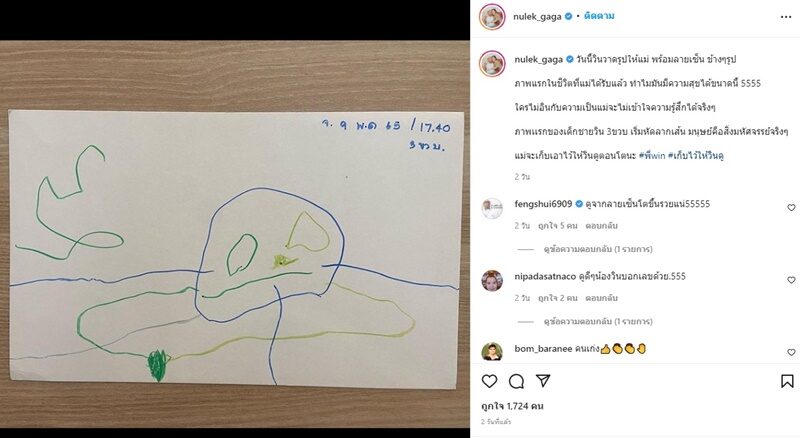
Task: Like the bom_baranee comment heart
Action: click(791, 352)
